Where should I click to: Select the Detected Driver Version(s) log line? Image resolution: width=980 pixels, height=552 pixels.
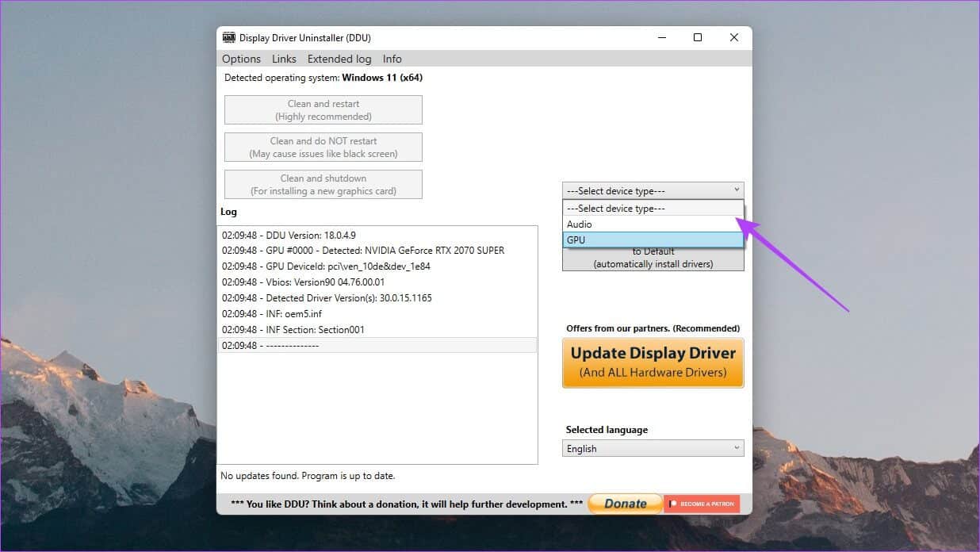click(x=377, y=298)
